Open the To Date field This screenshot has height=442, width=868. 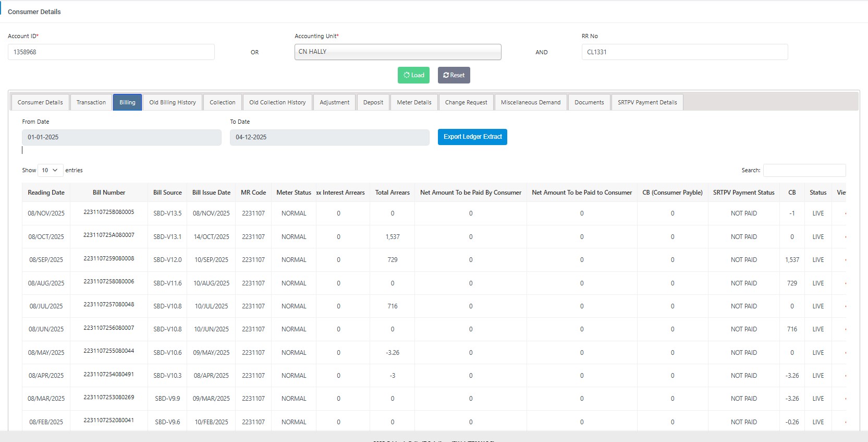329,137
